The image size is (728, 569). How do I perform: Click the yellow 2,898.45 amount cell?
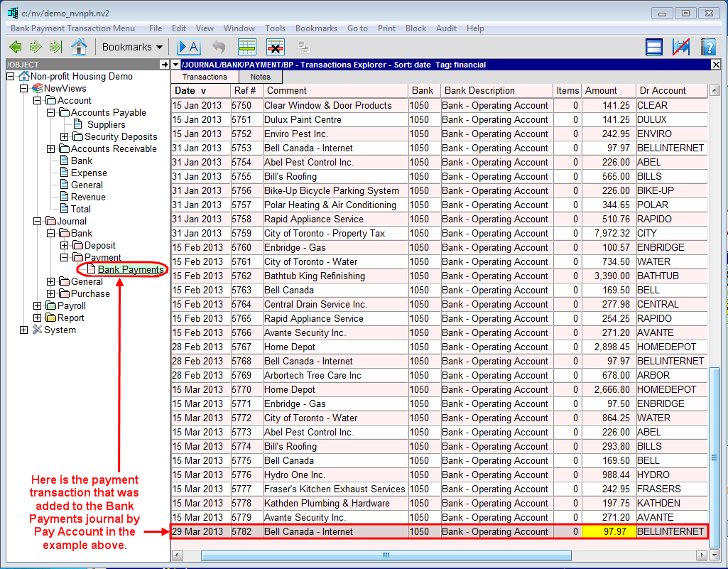pos(608,347)
